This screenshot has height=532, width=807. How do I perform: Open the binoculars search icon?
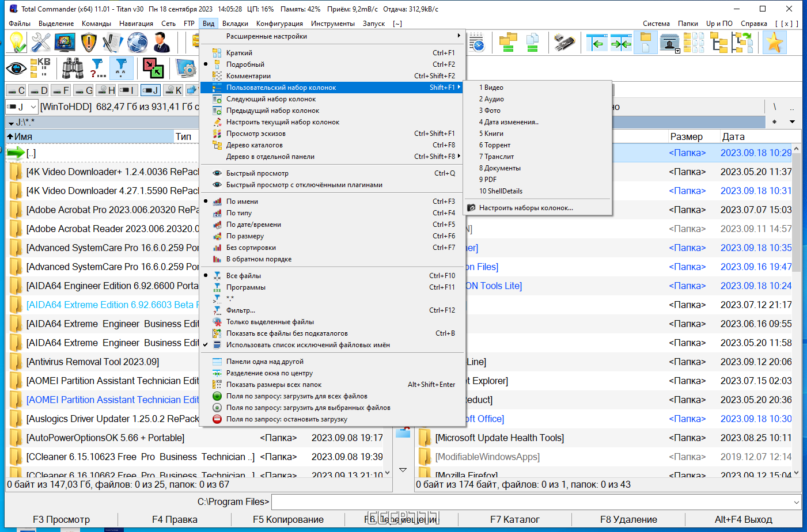[73, 68]
